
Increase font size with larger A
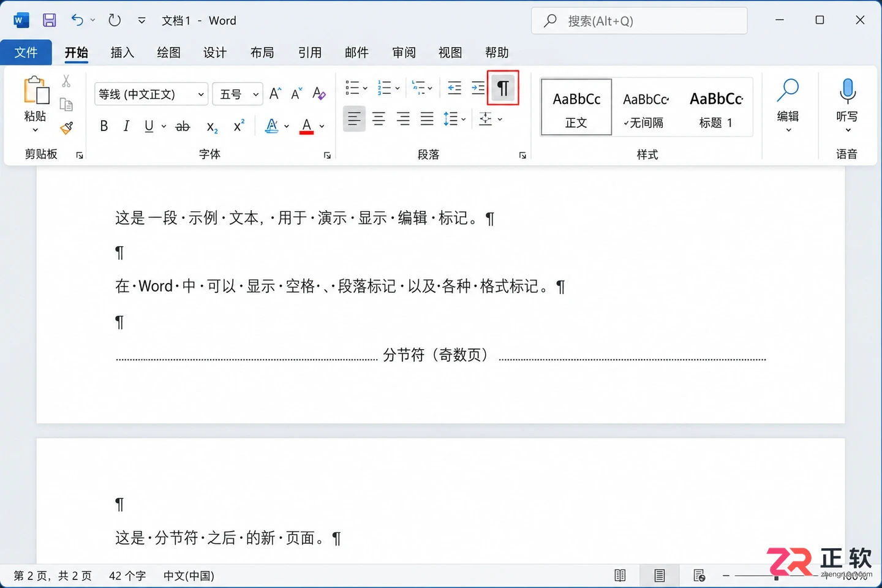point(275,94)
